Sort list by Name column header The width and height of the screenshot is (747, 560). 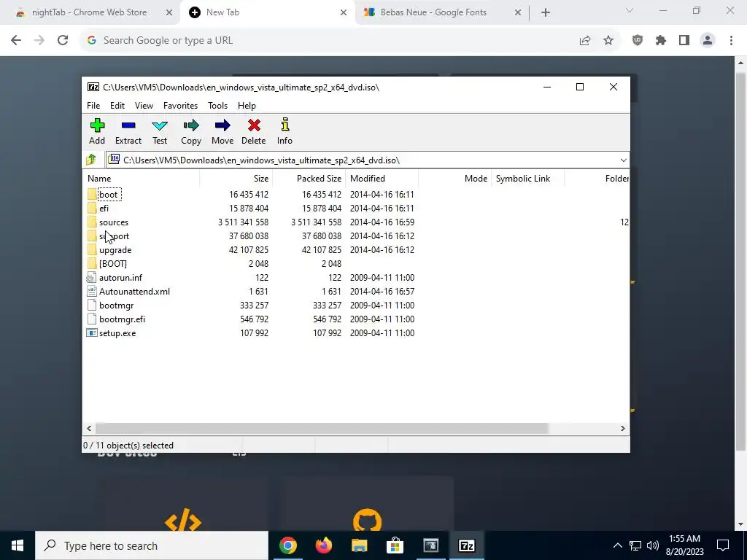click(x=141, y=179)
